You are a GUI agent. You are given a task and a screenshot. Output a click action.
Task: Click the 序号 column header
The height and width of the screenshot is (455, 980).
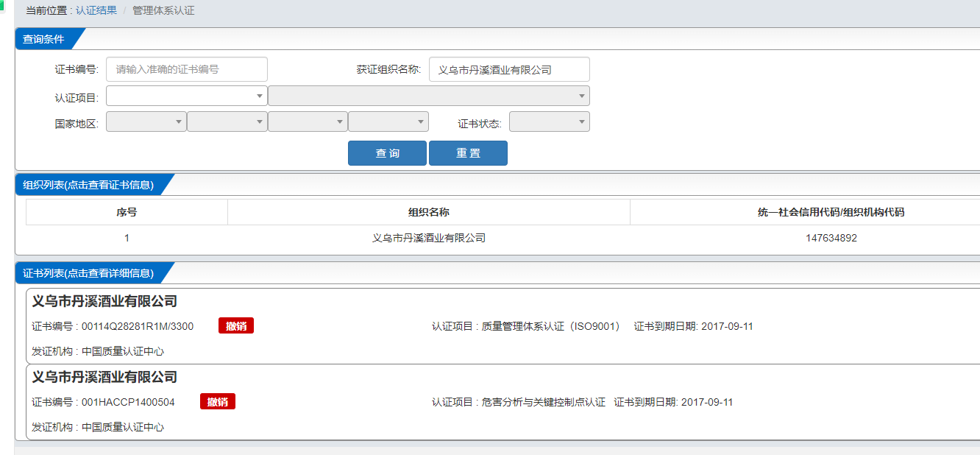pyautogui.click(x=127, y=212)
